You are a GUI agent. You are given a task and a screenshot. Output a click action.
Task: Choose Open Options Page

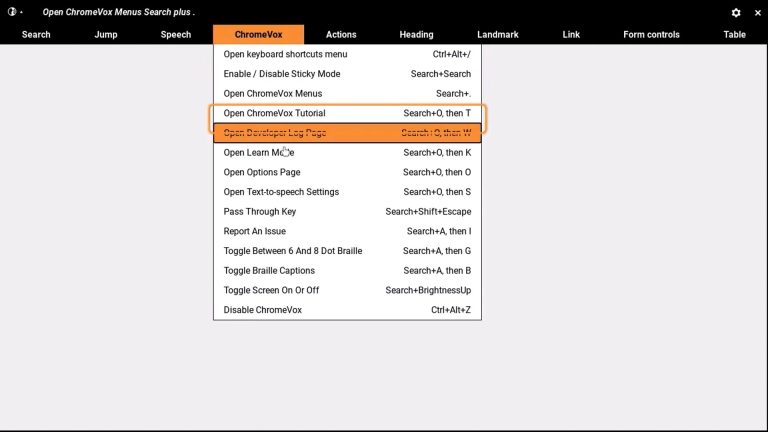(x=347, y=172)
